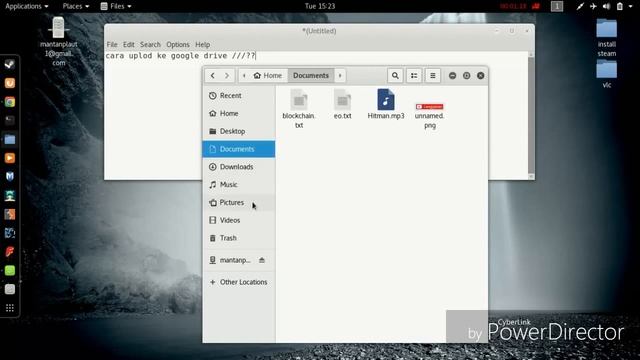Image resolution: width=640 pixels, height=360 pixels.
Task: Toggle icon/list view in Files
Action: tap(414, 76)
